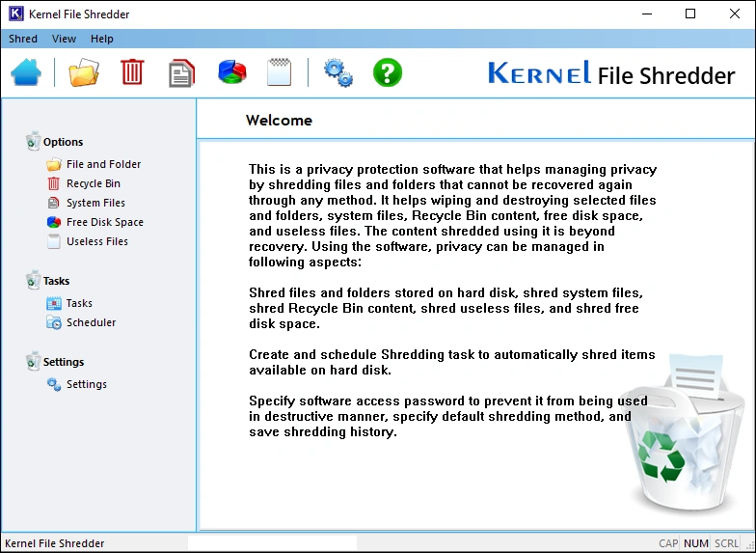The height and width of the screenshot is (553, 756).
Task: Open the Shred menu
Action: (x=23, y=39)
